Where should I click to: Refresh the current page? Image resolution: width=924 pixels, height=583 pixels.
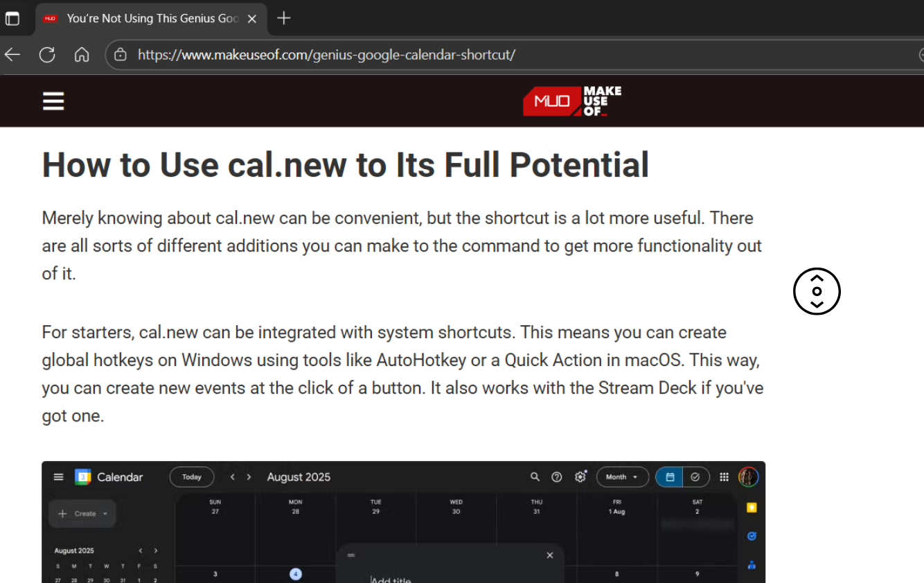(x=47, y=55)
